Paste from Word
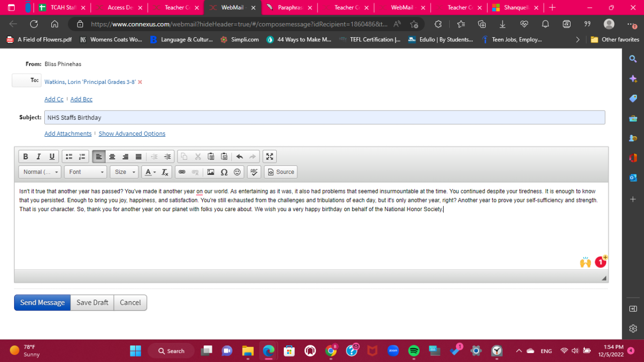This screenshot has width=644, height=362. 224,156
